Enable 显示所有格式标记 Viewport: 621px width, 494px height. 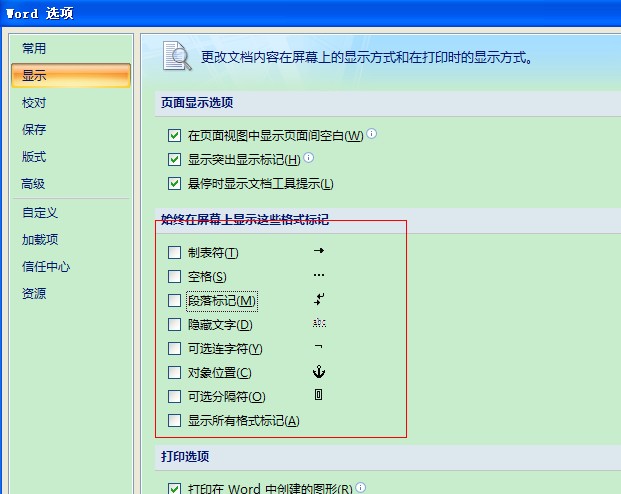pyautogui.click(x=174, y=420)
